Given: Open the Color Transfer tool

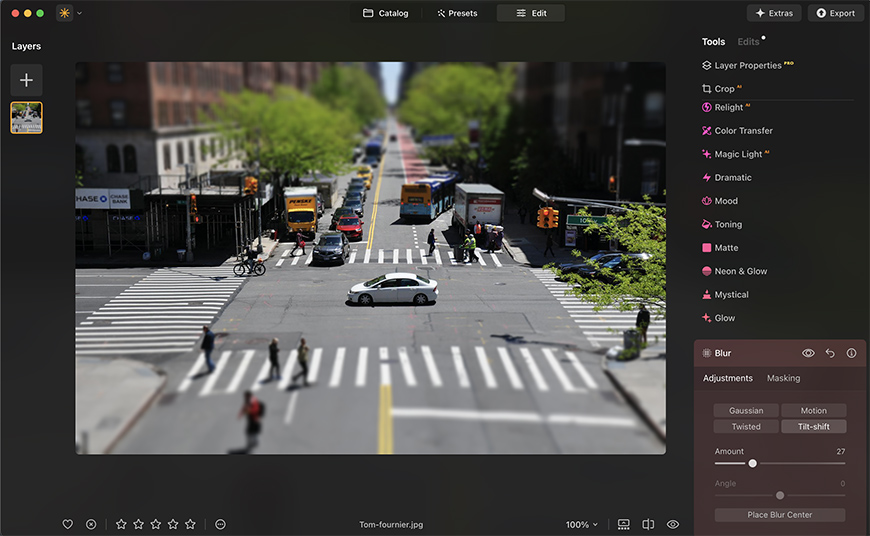Looking at the screenshot, I should tap(737, 131).
